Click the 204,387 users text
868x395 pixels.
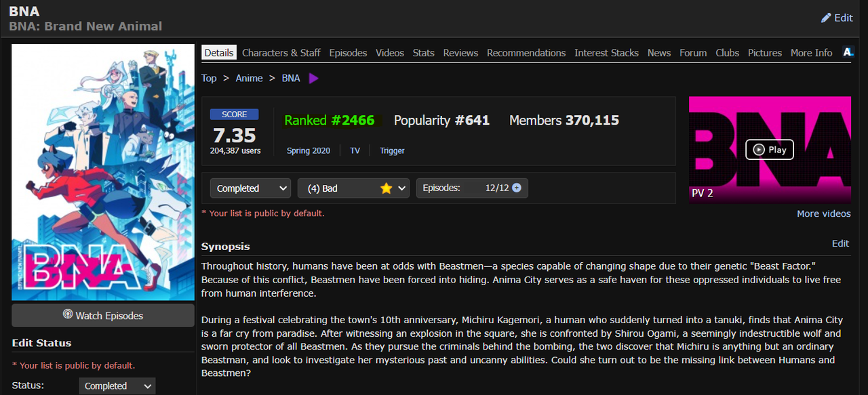tap(235, 150)
